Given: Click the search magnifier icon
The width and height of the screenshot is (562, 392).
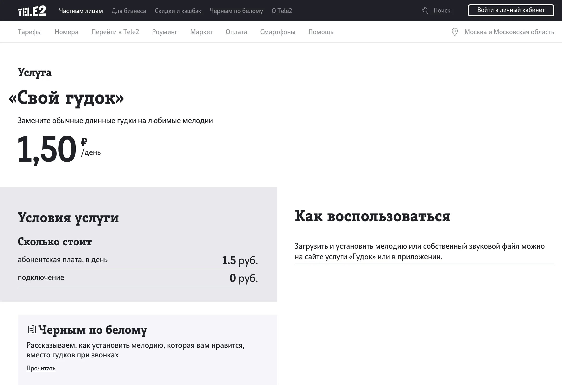Looking at the screenshot, I should tap(425, 11).
